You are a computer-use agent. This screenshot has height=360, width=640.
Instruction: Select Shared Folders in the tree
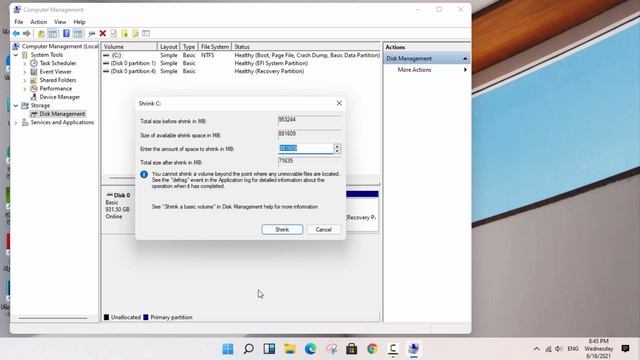58,80
